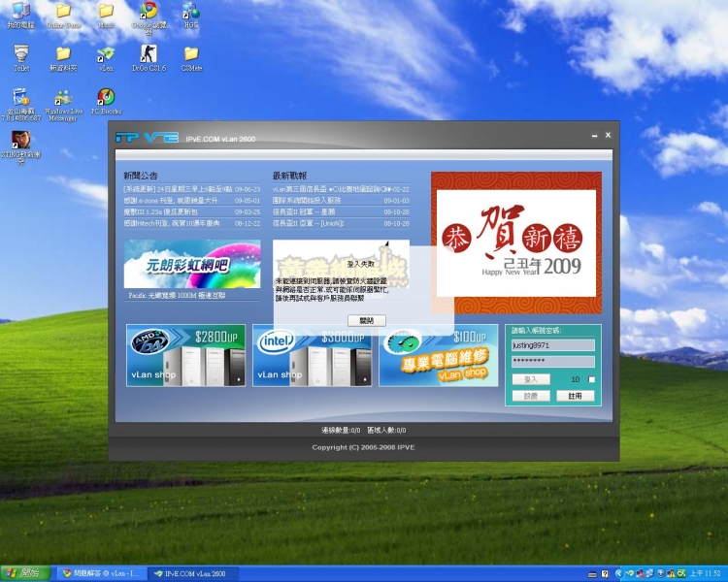Click the help question mark tray icon
This screenshot has width=728, height=582.
605,574
